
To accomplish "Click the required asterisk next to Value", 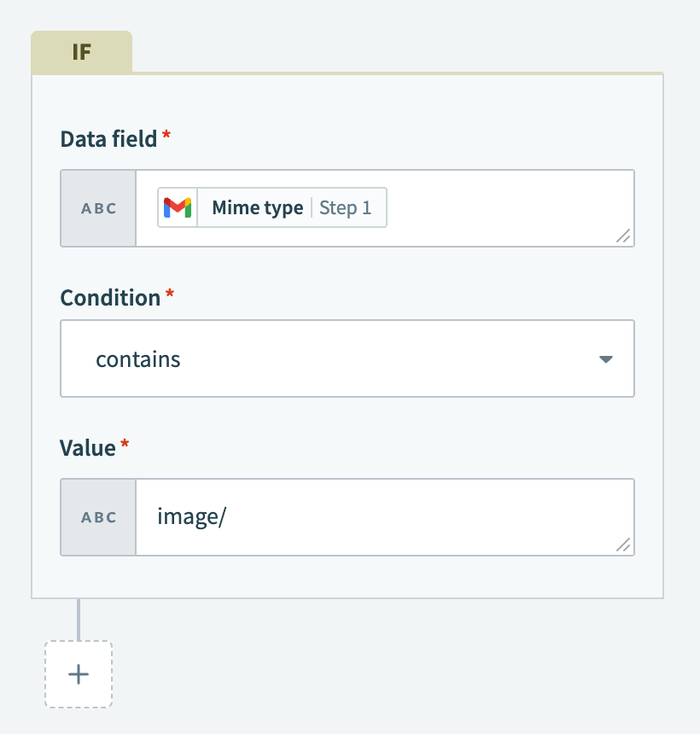I will coord(125,445).
